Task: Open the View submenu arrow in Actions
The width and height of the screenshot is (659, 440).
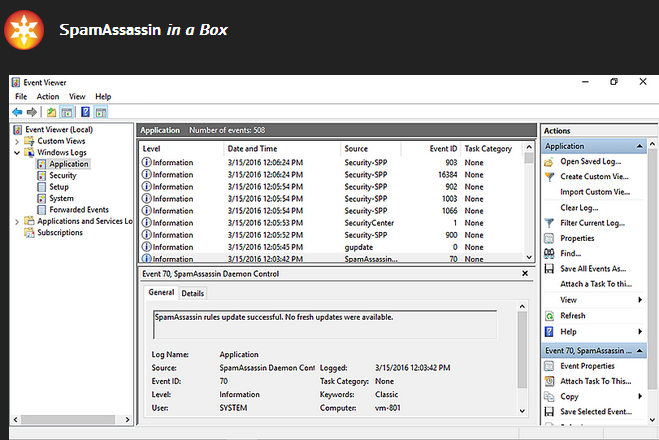Action: coord(640,300)
